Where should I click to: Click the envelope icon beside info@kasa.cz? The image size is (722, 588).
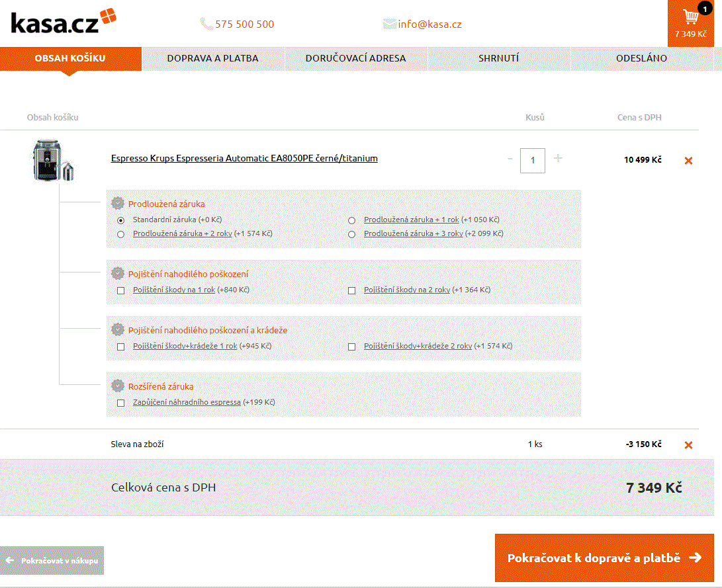pos(390,24)
